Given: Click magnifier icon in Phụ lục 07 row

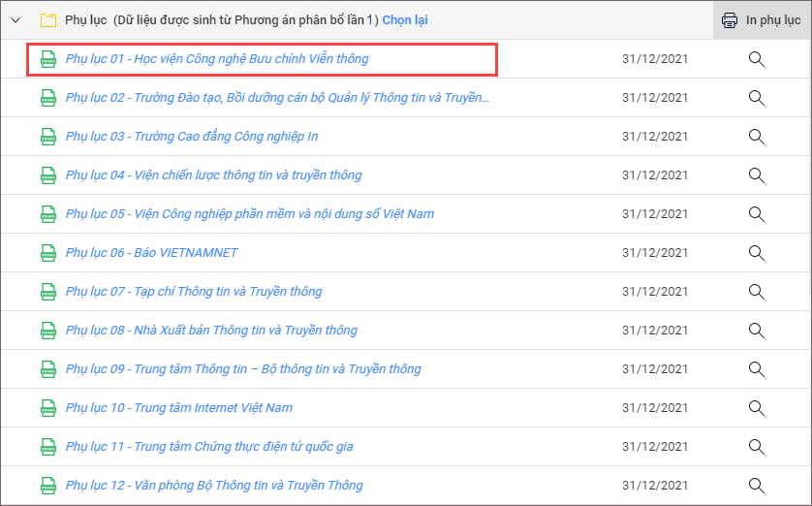Looking at the screenshot, I should click(757, 292).
